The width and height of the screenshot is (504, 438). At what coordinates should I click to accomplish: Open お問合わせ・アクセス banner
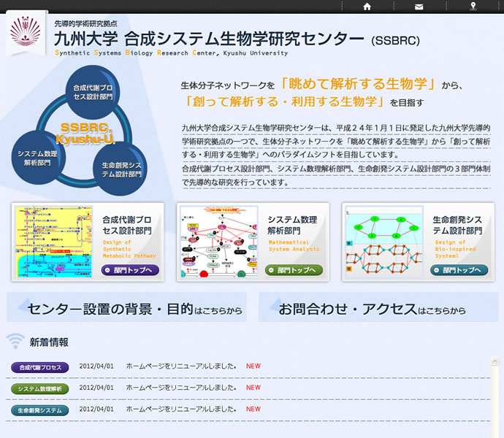click(378, 307)
